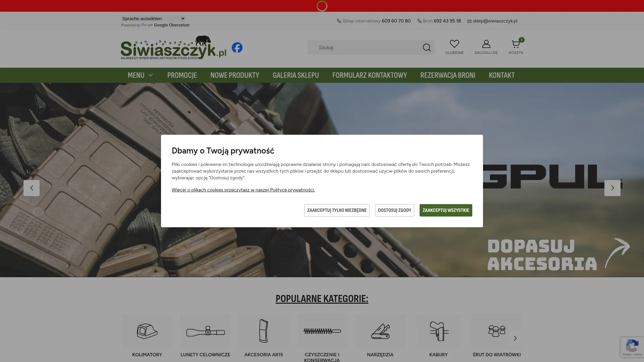
Task: Click the Lunety celownicze category label
Action: tap(205, 355)
